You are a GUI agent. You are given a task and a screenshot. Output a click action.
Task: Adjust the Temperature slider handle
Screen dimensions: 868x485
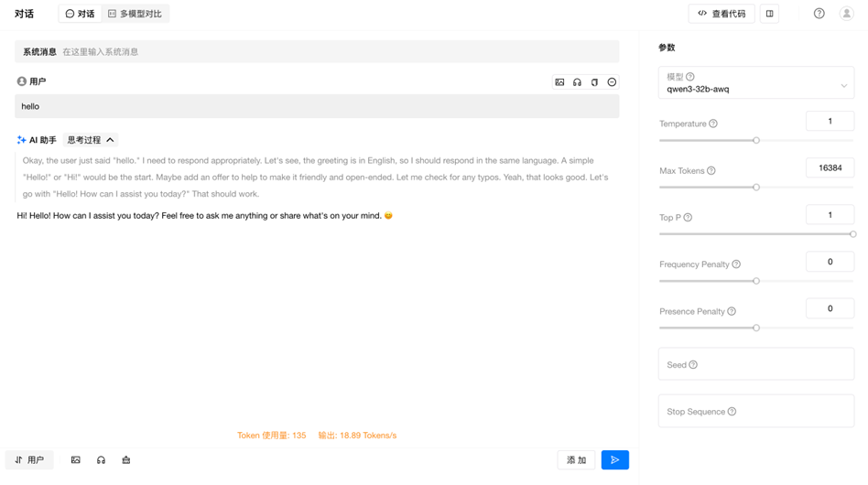click(x=756, y=141)
